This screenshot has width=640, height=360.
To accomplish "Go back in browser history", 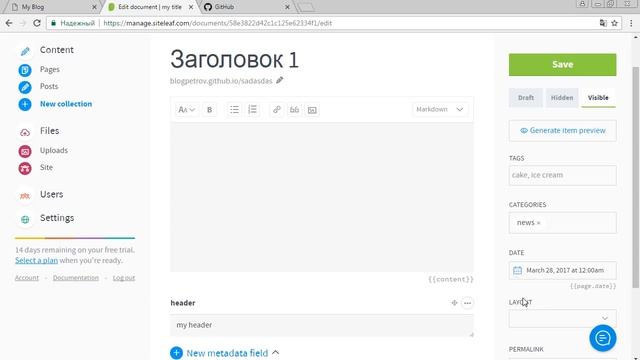I will (x=9, y=23).
